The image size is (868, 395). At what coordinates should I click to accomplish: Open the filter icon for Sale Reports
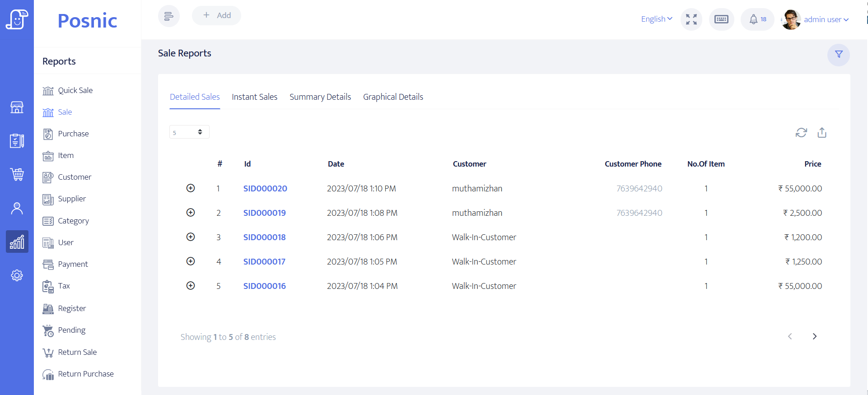838,55
